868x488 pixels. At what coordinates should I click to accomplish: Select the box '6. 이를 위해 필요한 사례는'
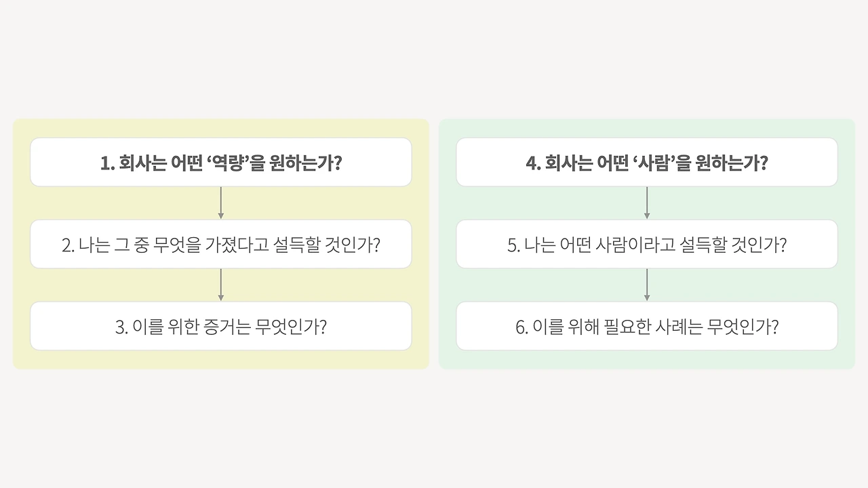click(647, 326)
